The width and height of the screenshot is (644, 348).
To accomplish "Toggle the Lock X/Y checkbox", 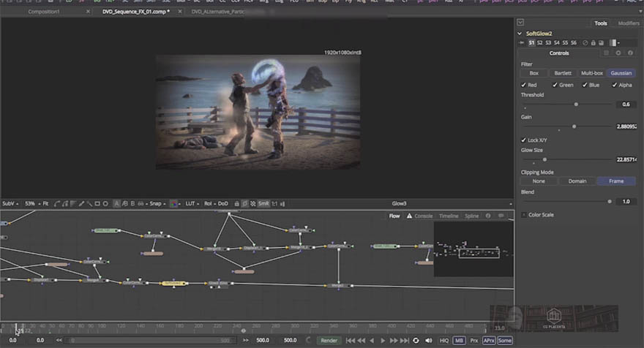I will pos(523,140).
